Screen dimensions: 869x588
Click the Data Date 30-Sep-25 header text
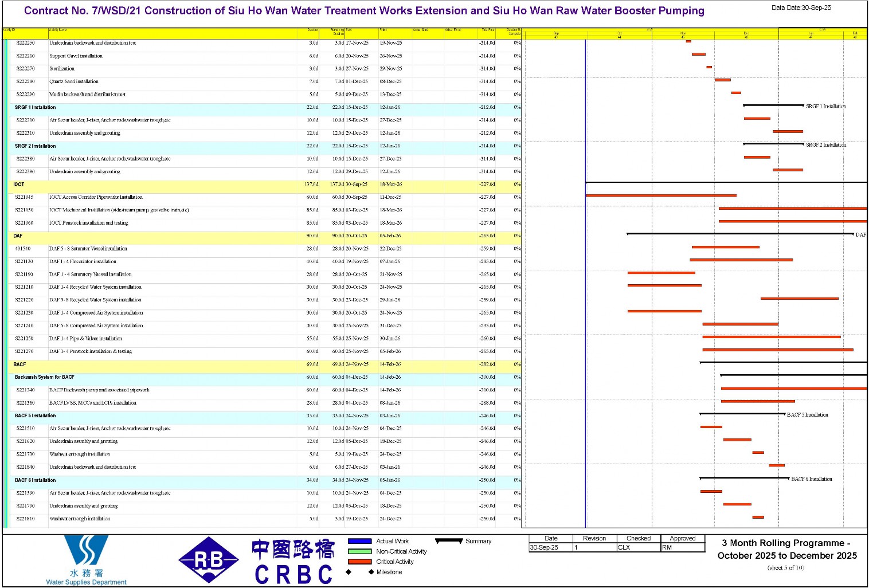coord(801,8)
